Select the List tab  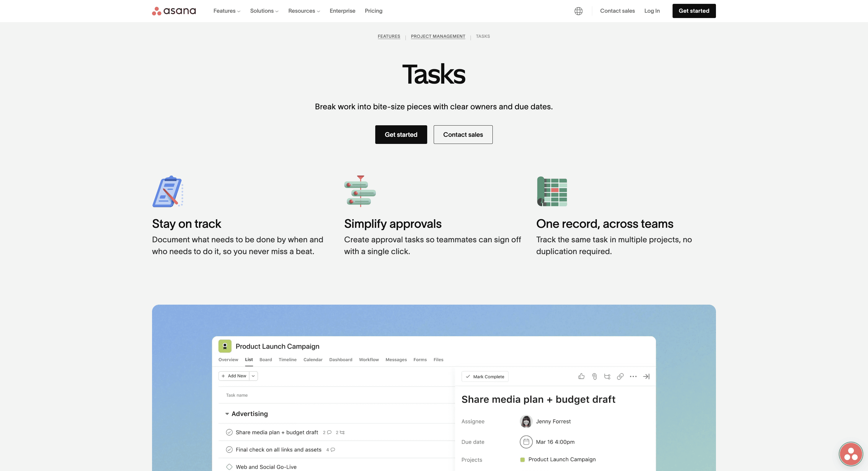tap(249, 359)
